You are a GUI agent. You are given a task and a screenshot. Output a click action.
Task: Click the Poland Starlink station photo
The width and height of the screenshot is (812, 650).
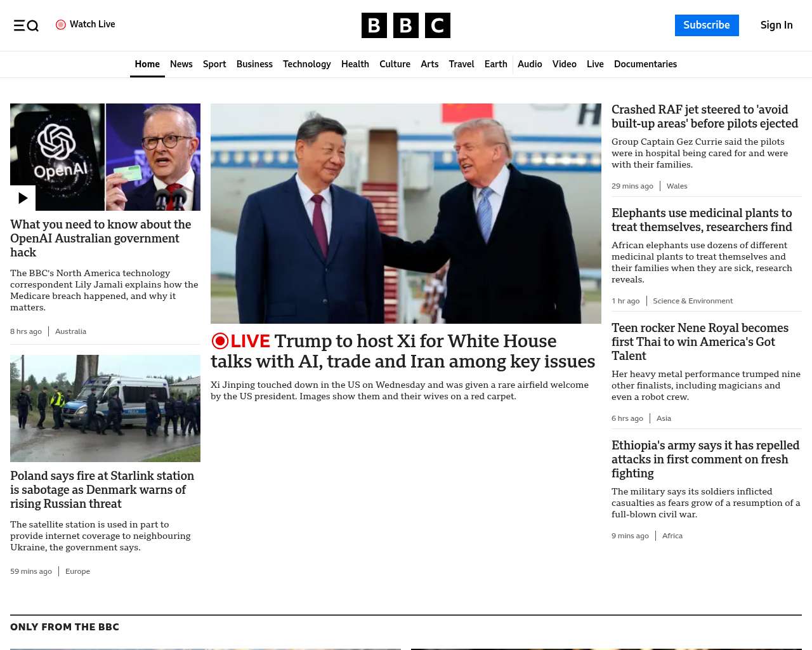pyautogui.click(x=105, y=408)
